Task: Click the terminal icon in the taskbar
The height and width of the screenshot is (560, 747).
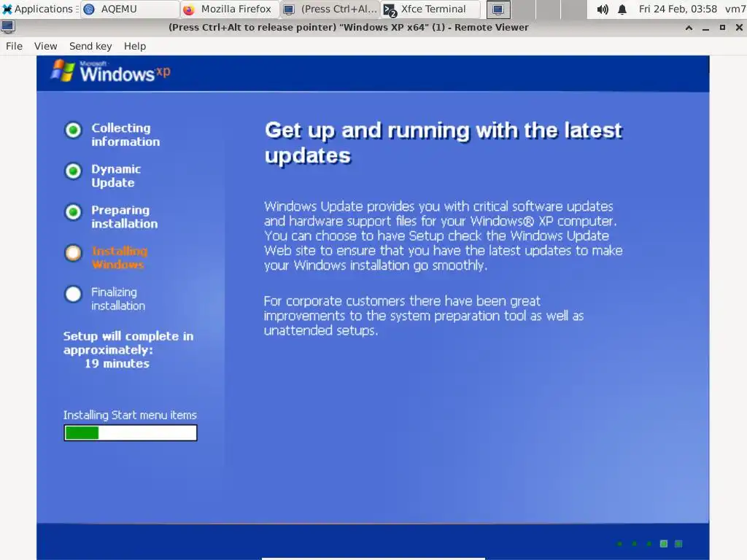Action: (390, 9)
